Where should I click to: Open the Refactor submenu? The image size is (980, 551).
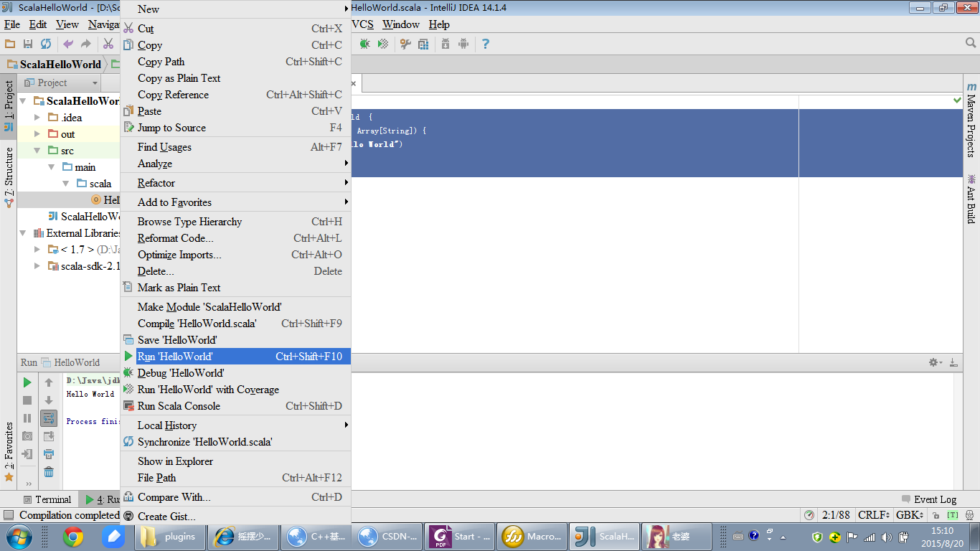coord(235,182)
